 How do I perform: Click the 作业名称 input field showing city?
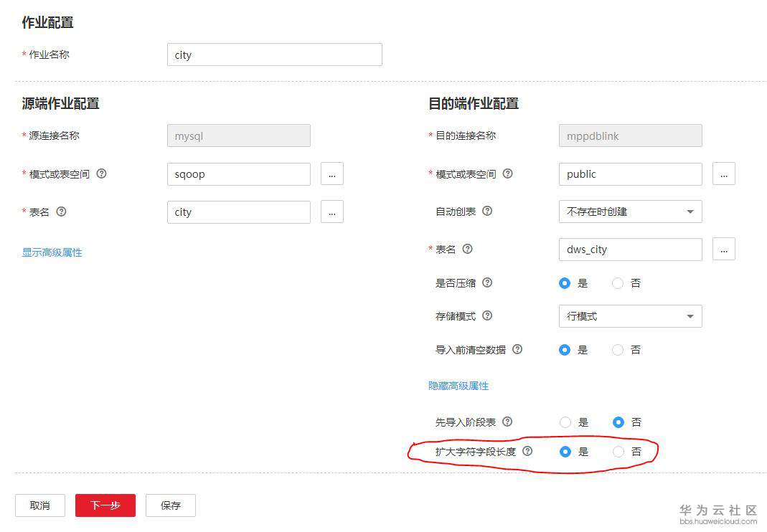tap(274, 54)
